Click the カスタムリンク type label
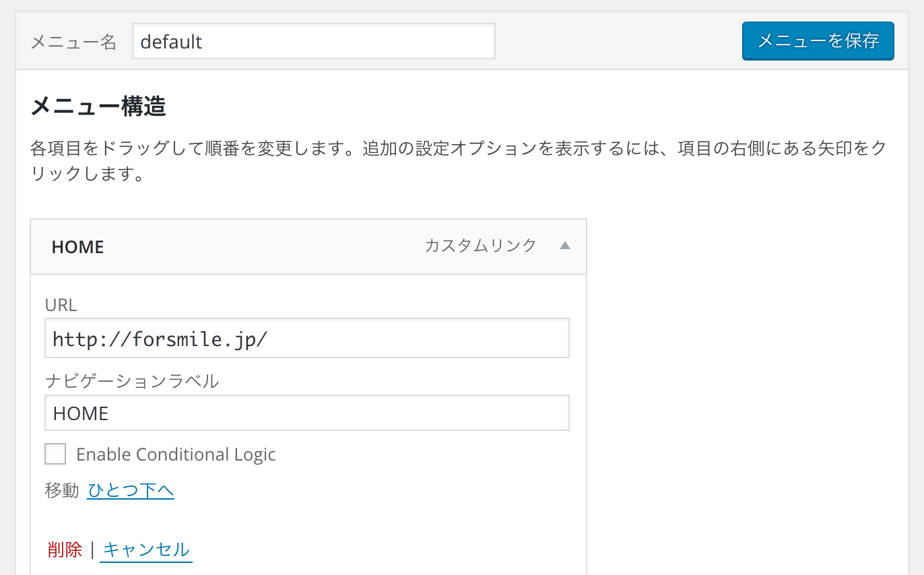The width and height of the screenshot is (924, 575). point(480,246)
